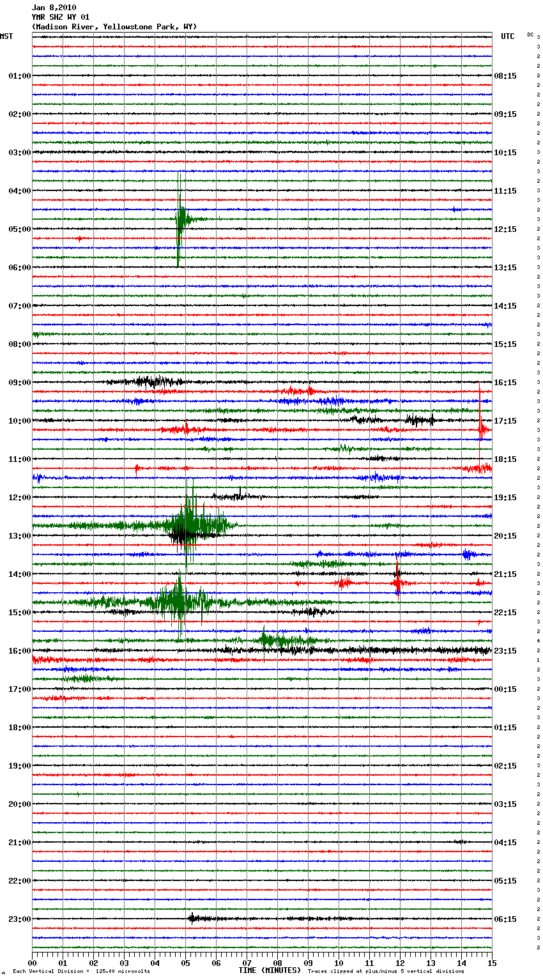Select the 04:00 MST row label
The height and width of the screenshot is (980, 543).
[x=19, y=191]
